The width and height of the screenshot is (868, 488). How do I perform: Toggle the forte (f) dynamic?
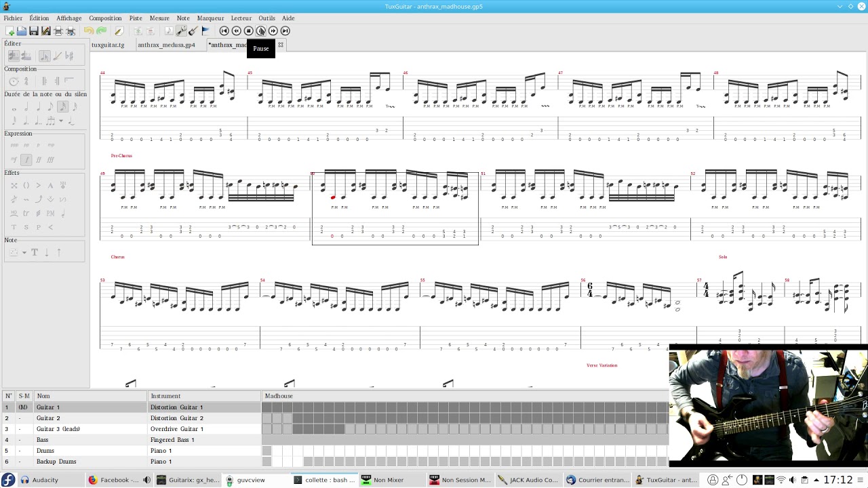(26, 159)
